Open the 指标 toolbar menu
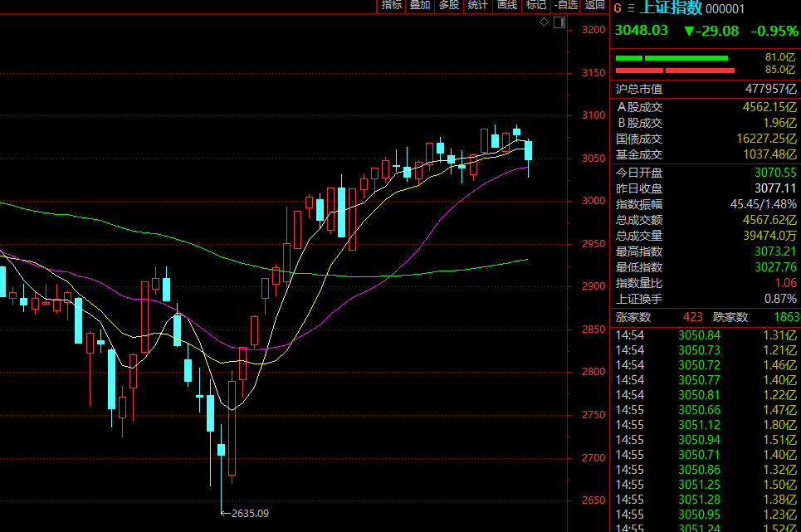This screenshot has height=532, width=801. point(392,5)
